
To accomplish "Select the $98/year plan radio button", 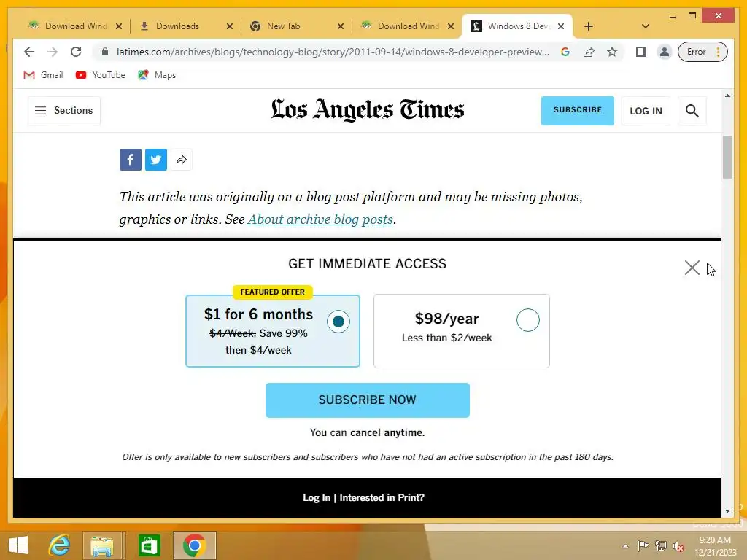I will pyautogui.click(x=528, y=320).
